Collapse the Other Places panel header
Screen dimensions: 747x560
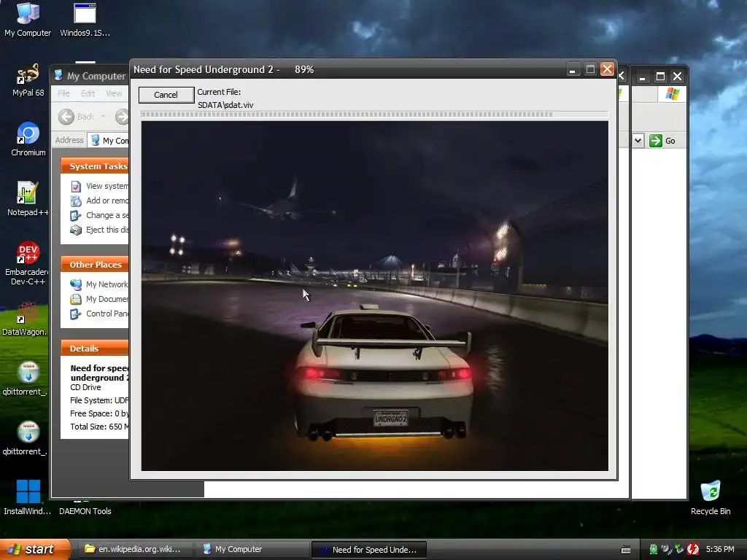(x=95, y=264)
